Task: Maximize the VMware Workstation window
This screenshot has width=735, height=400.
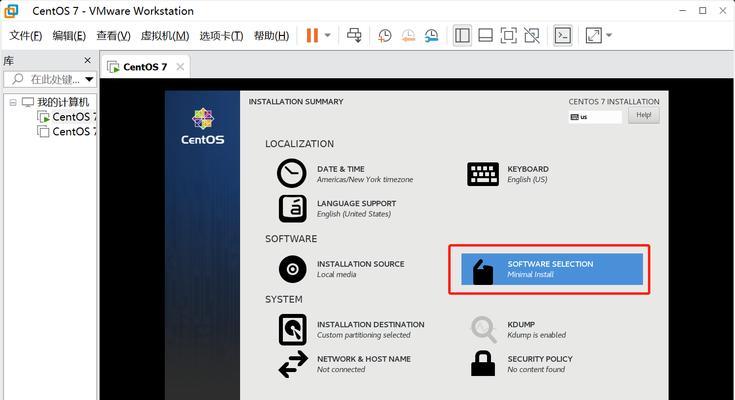Action: pos(703,10)
